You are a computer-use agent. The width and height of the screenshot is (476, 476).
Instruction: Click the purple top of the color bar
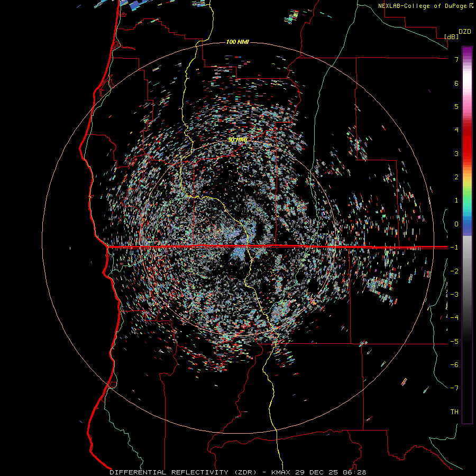(467, 52)
